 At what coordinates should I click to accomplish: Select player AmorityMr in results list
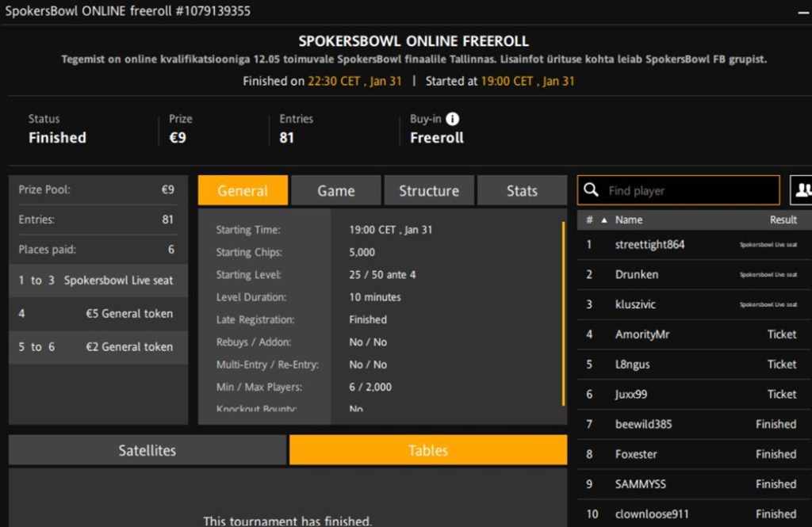point(642,334)
